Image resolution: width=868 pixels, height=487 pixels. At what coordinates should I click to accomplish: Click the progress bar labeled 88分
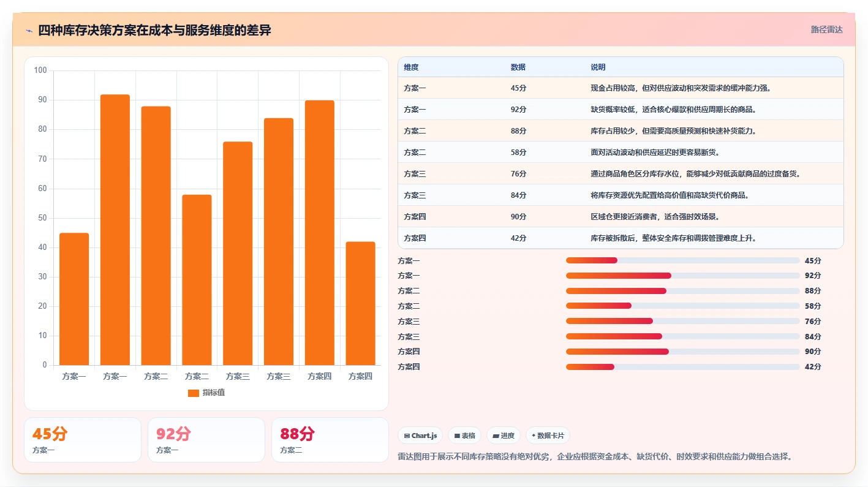(683, 291)
